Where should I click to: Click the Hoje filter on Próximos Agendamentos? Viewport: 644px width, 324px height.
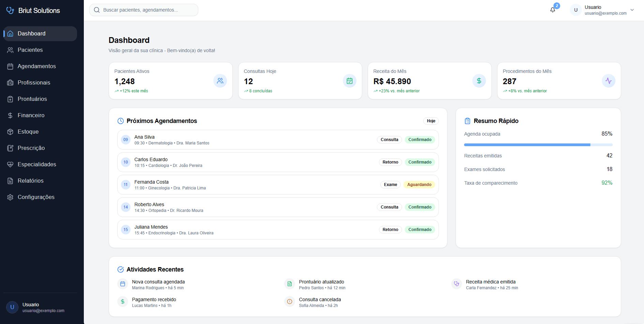(431, 121)
